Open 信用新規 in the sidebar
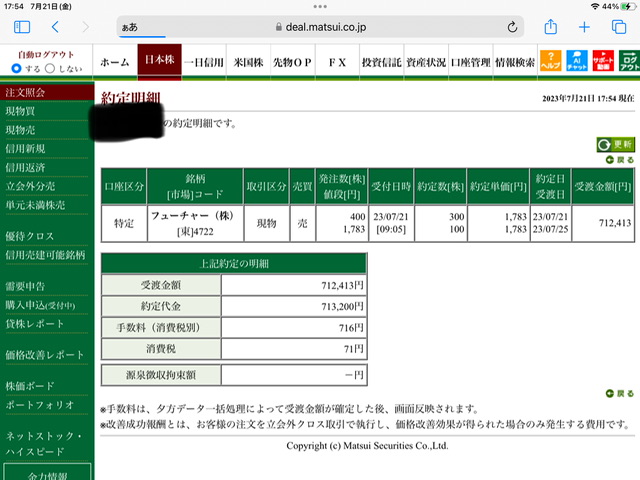The image size is (640, 480). pyautogui.click(x=25, y=149)
